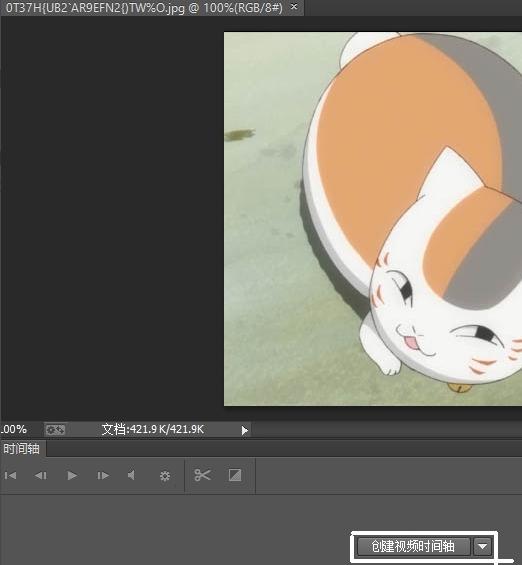Play the timeline animation
Image resolution: width=522 pixels, height=565 pixels.
72,476
